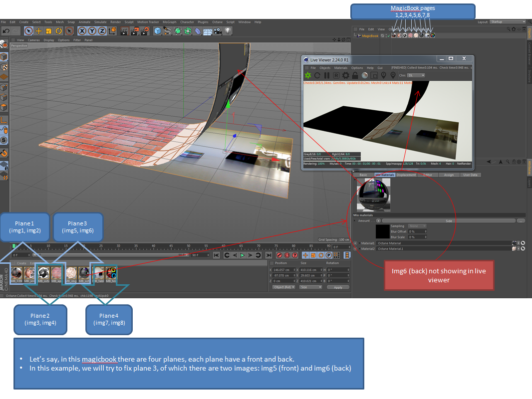This screenshot has width=532, height=399.
Task: Switch to User Data tab
Action: (x=470, y=175)
